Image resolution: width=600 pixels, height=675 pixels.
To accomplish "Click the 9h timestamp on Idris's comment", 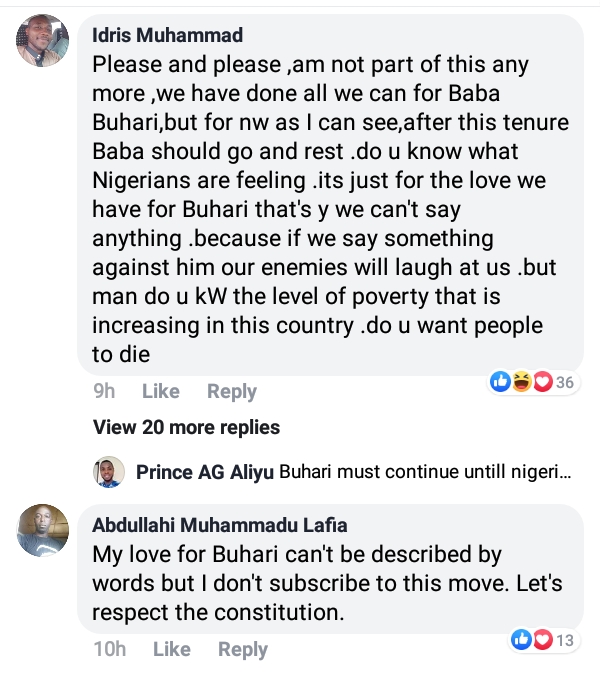I will tap(104, 392).
